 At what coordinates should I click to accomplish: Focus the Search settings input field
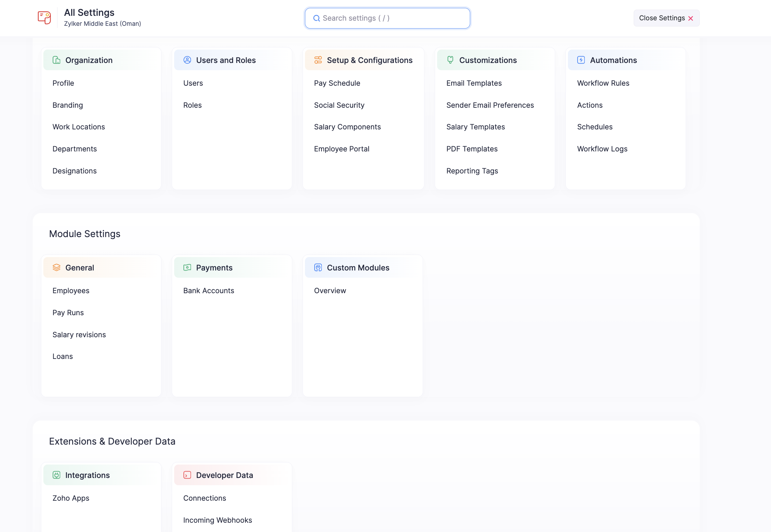coord(392,18)
